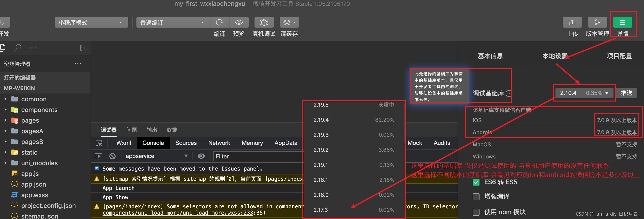The image size is (644, 219).
Task: Open the resource manager more options
Action: [78, 63]
